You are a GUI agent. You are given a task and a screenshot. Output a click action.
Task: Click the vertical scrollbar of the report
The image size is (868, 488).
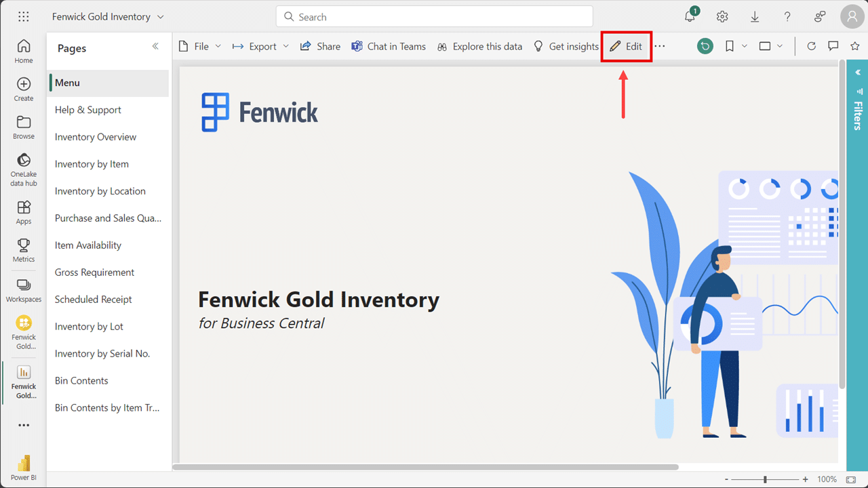coord(842,225)
